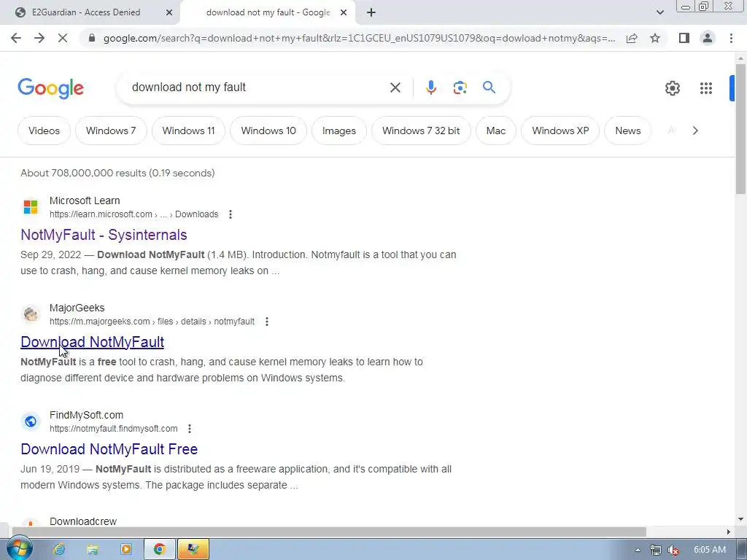Click the notmyfault.findmysoft.com URL
The height and width of the screenshot is (560, 747).
coord(113,429)
